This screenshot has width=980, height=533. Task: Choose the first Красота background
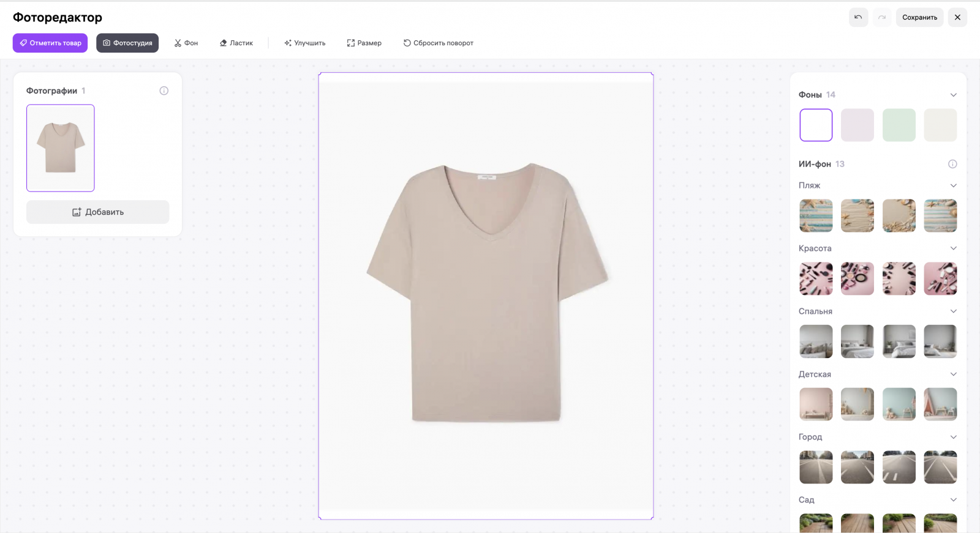[x=816, y=278]
